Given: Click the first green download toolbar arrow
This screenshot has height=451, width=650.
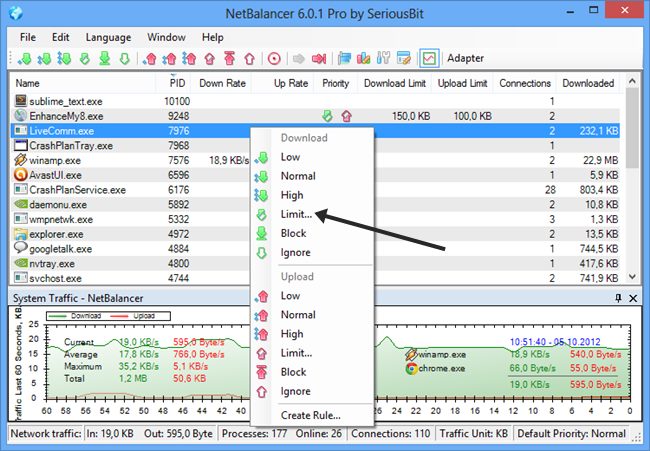Looking at the screenshot, I should [25, 58].
